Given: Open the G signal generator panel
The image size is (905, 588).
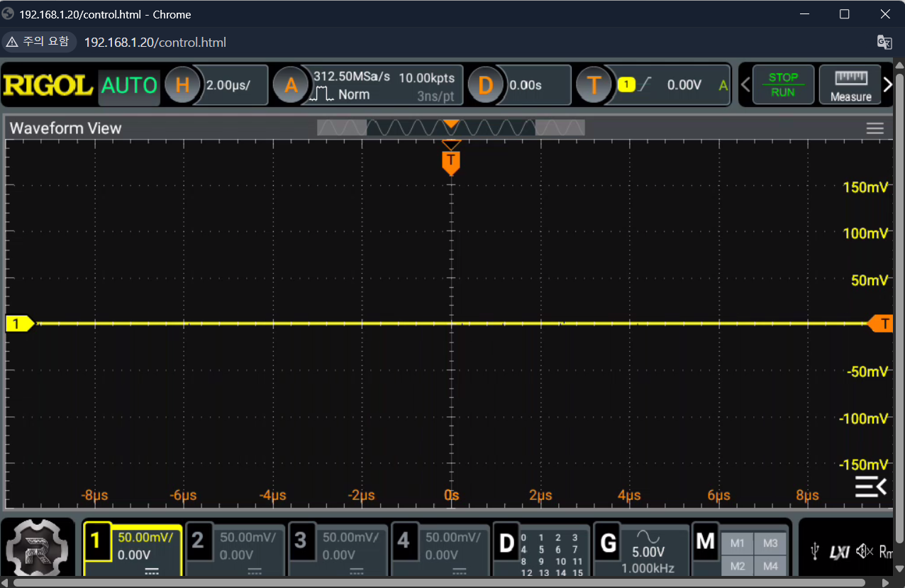Looking at the screenshot, I should [x=609, y=543].
